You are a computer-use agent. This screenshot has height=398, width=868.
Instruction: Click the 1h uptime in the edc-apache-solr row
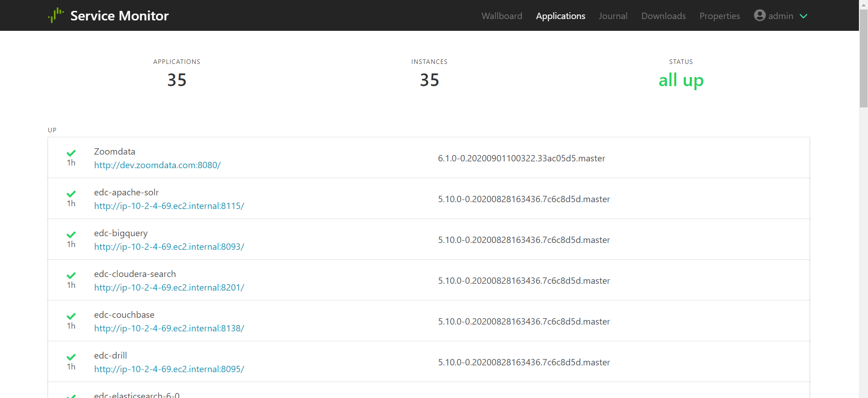[x=71, y=204]
